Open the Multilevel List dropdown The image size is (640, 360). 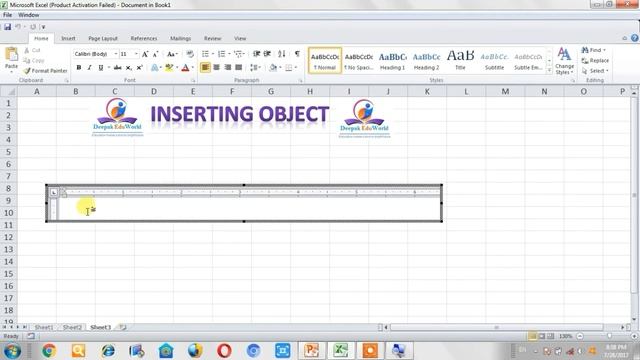click(x=244, y=54)
